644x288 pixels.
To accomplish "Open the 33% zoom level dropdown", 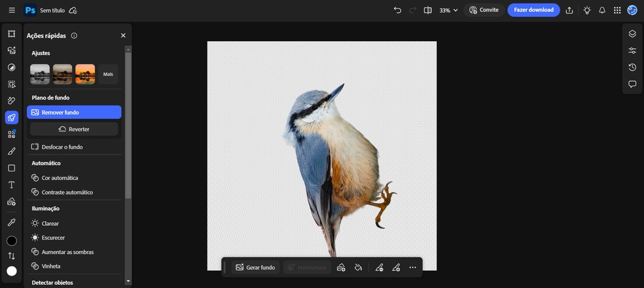I will click(x=448, y=10).
